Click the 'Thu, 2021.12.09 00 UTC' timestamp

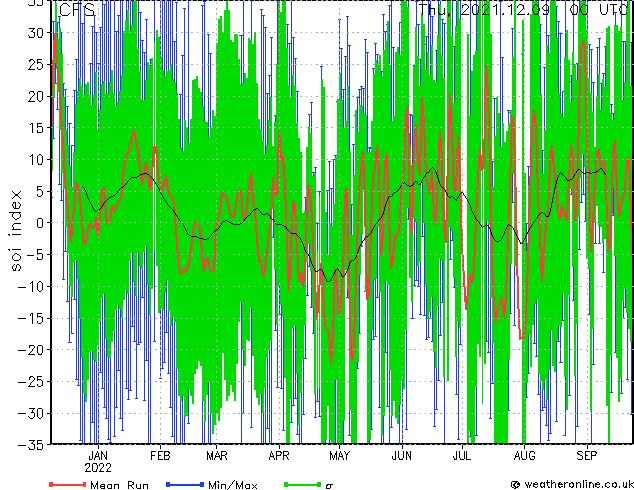[523, 9]
